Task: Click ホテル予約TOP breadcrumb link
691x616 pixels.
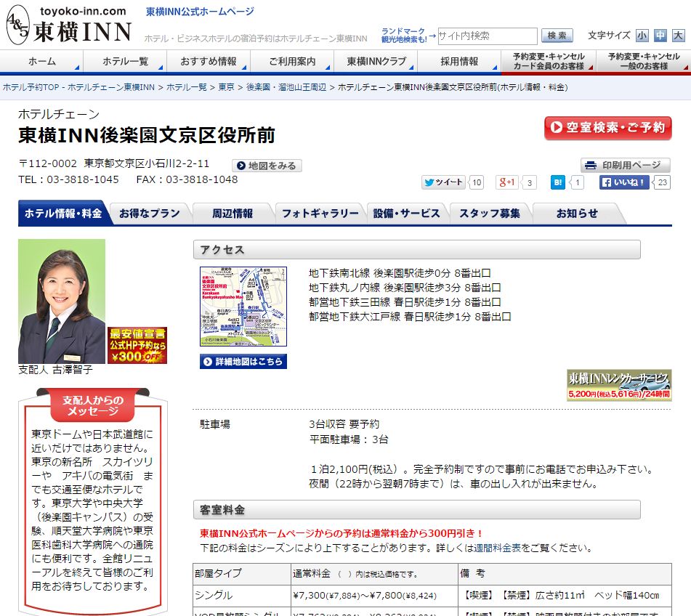Action: click(x=79, y=87)
